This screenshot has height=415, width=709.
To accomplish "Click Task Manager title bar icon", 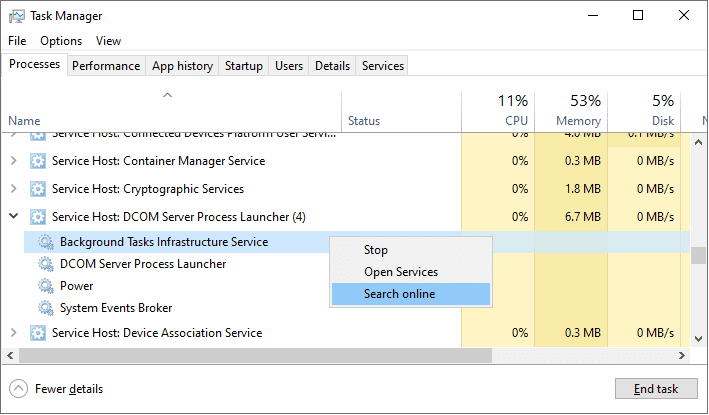I will (x=16, y=16).
